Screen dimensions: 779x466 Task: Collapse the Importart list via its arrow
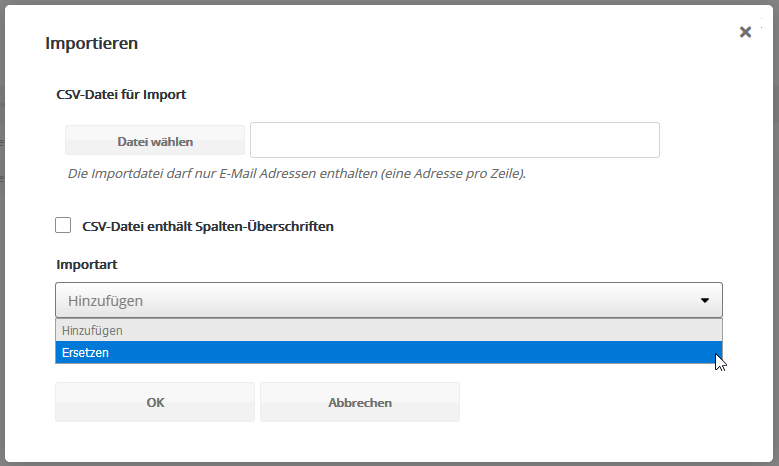[x=704, y=300]
